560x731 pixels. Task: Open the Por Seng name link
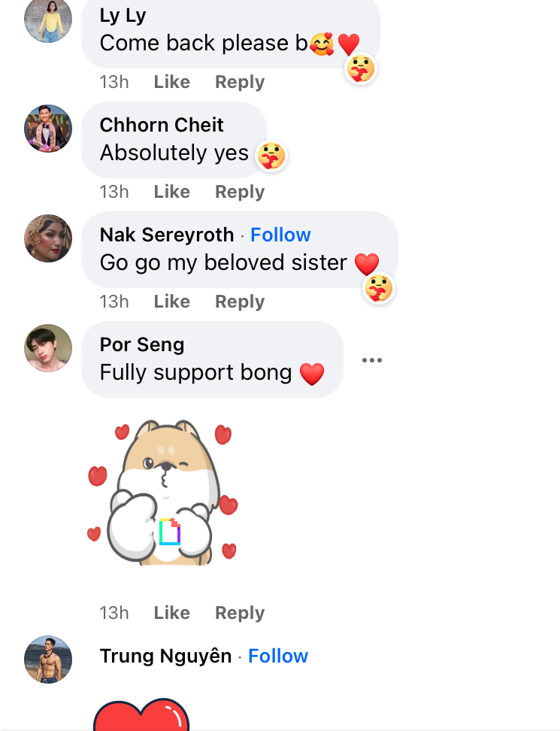(x=142, y=344)
